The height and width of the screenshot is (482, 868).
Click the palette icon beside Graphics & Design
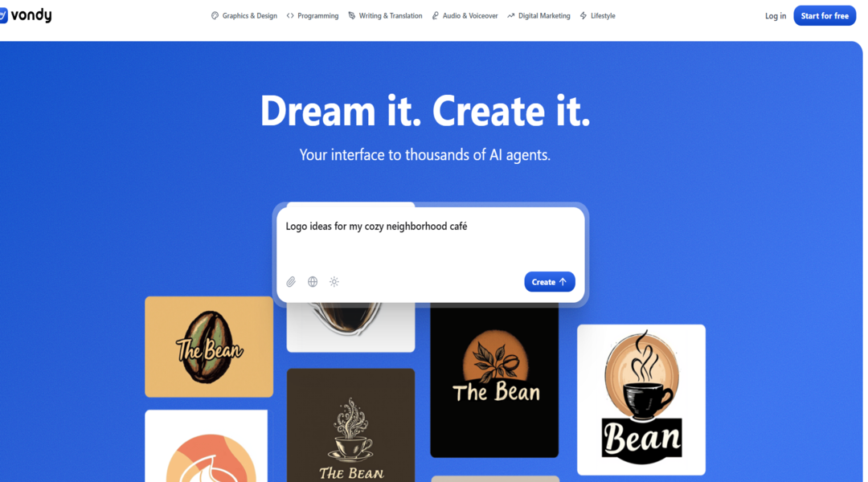pos(215,15)
